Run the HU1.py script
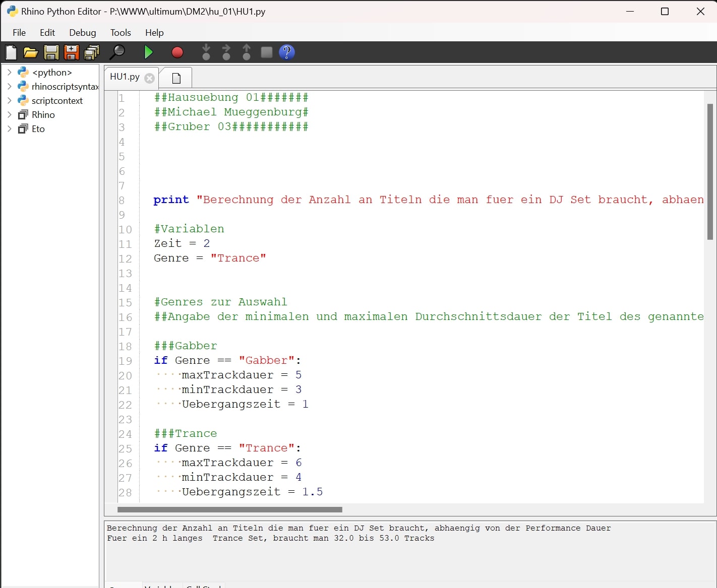This screenshot has width=717, height=588. [x=148, y=52]
